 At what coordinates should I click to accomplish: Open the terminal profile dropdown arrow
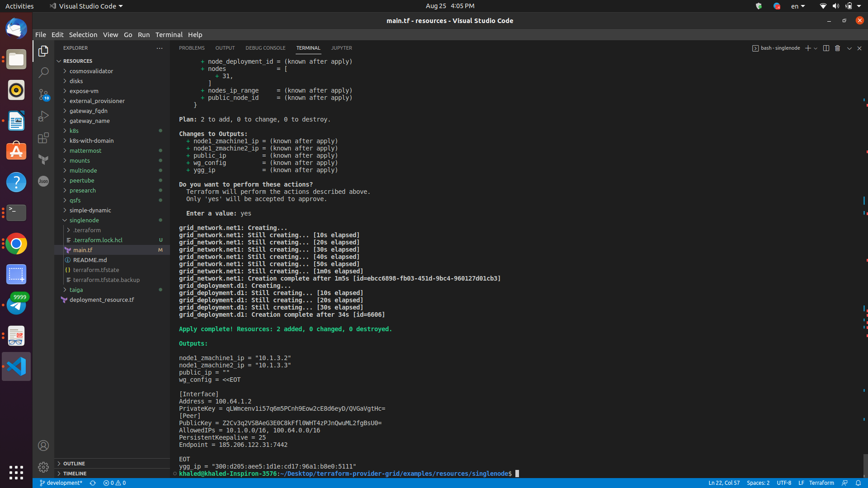coord(816,48)
